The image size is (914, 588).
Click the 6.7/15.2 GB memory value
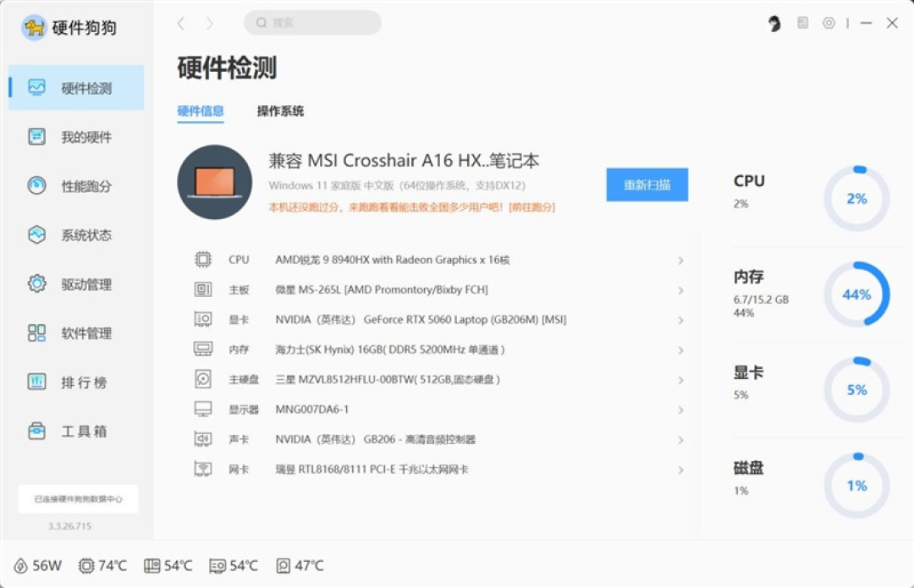pyautogui.click(x=761, y=299)
